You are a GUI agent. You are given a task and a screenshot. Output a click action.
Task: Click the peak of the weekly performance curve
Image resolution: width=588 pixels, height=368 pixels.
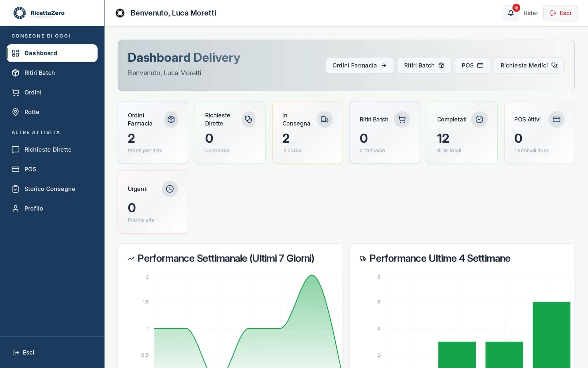click(x=312, y=276)
